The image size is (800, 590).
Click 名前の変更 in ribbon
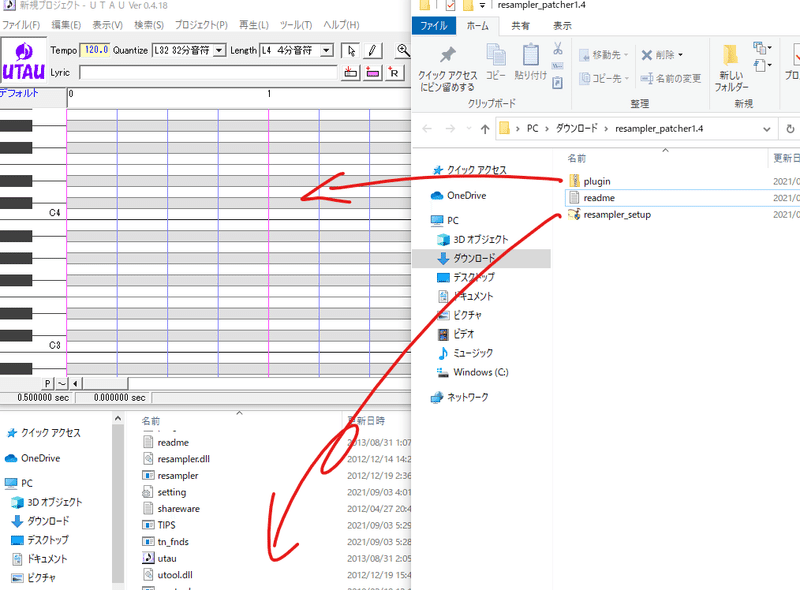(670, 78)
